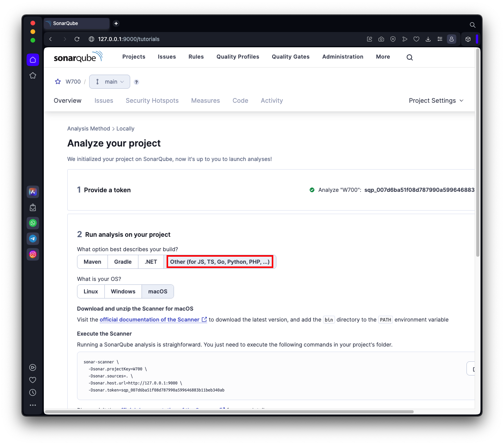Open the main branch dropdown
The image size is (504, 445).
tap(109, 82)
